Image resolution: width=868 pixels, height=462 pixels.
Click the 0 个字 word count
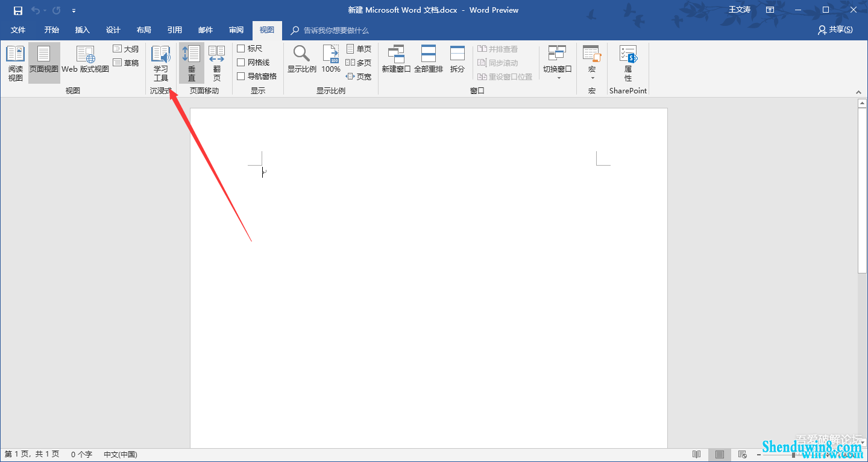coord(81,455)
